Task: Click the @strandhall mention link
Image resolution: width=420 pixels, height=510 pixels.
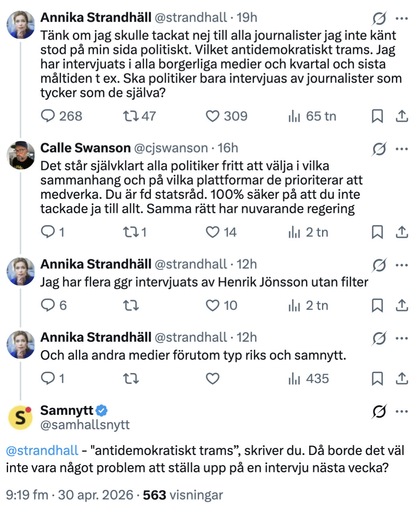Action: 42,450
